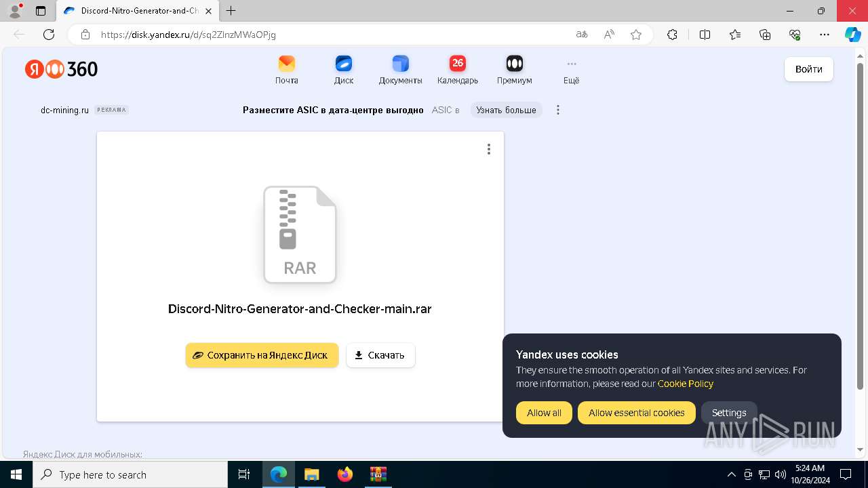View site information lock icon
The width and height of the screenshot is (868, 488).
pos(85,35)
